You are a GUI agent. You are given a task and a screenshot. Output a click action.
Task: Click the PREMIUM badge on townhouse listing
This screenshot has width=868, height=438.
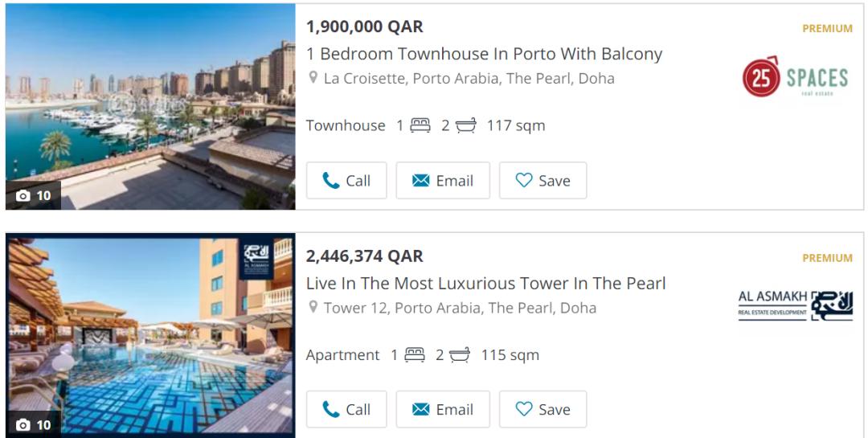click(x=827, y=28)
